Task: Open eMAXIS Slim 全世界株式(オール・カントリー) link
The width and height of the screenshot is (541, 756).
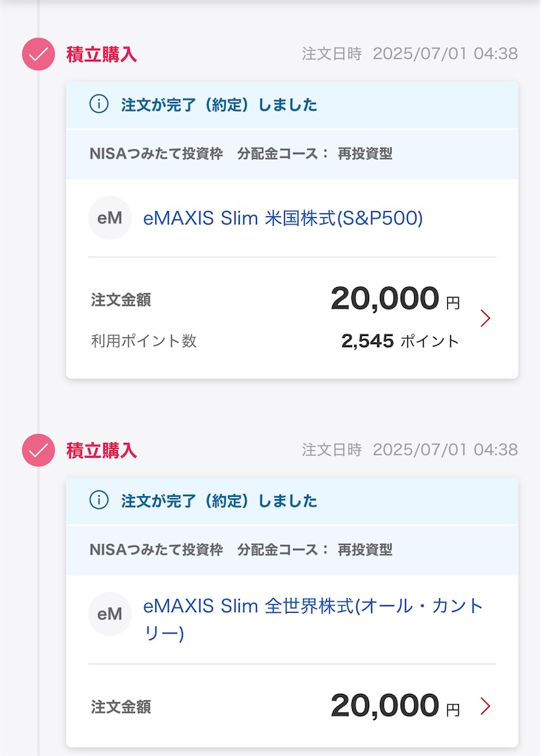Action: coord(313,619)
